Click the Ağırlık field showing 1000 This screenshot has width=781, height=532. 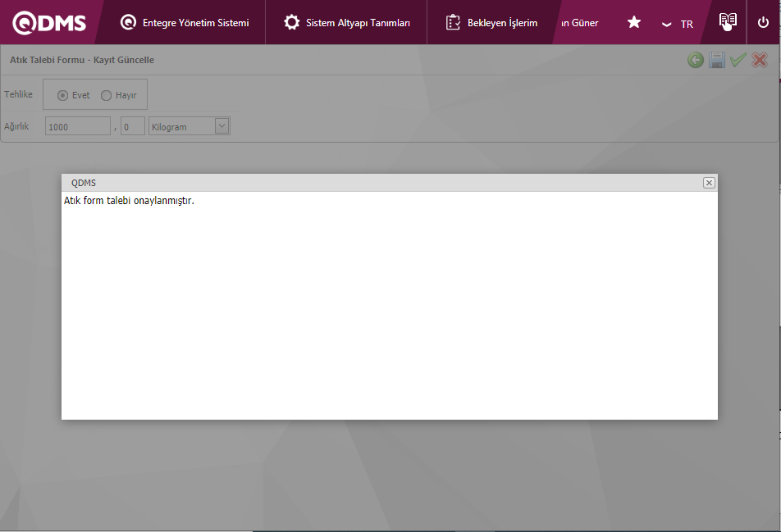(78, 126)
